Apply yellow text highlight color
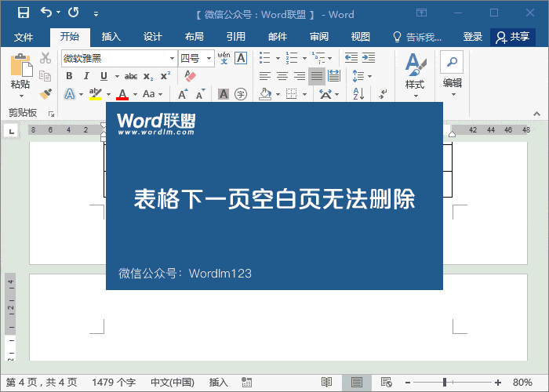This screenshot has width=549, height=392. point(96,94)
